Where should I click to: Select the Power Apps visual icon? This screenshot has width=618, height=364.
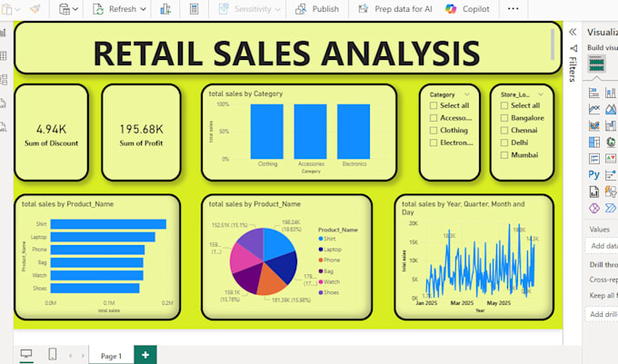594,208
